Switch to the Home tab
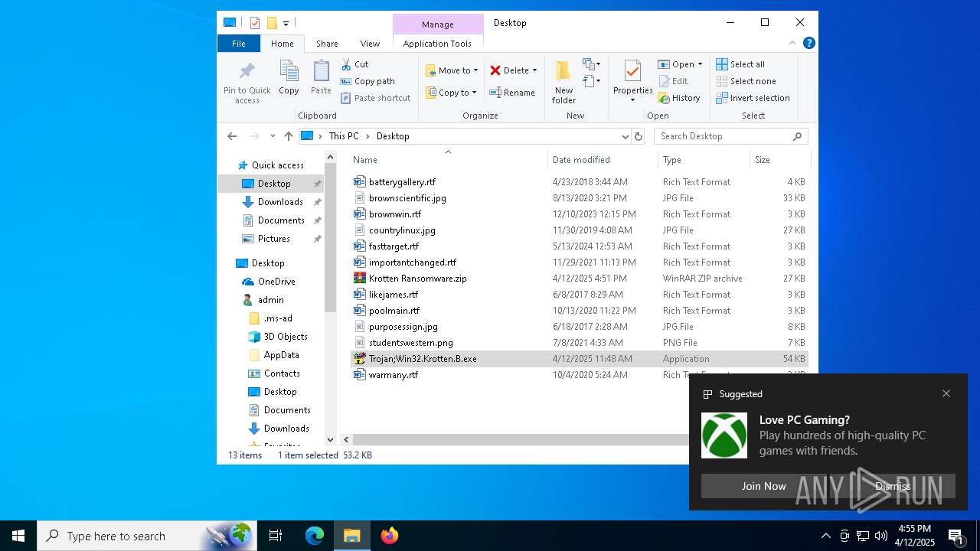 click(283, 44)
